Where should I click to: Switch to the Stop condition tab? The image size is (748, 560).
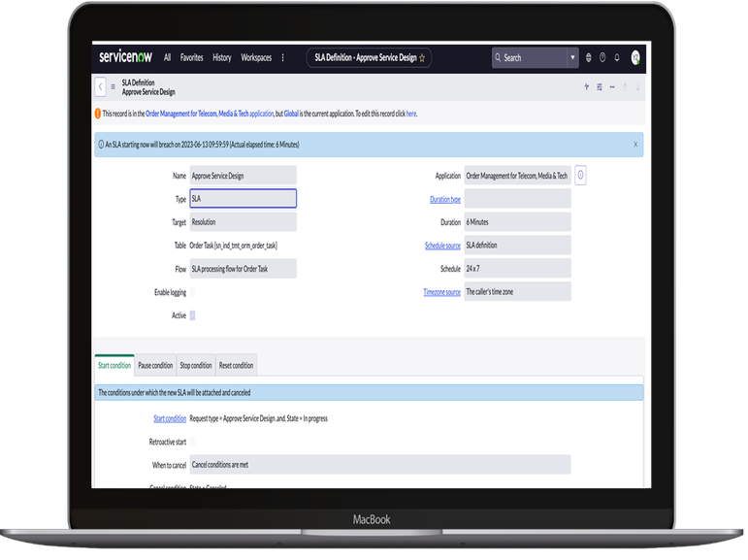196,365
